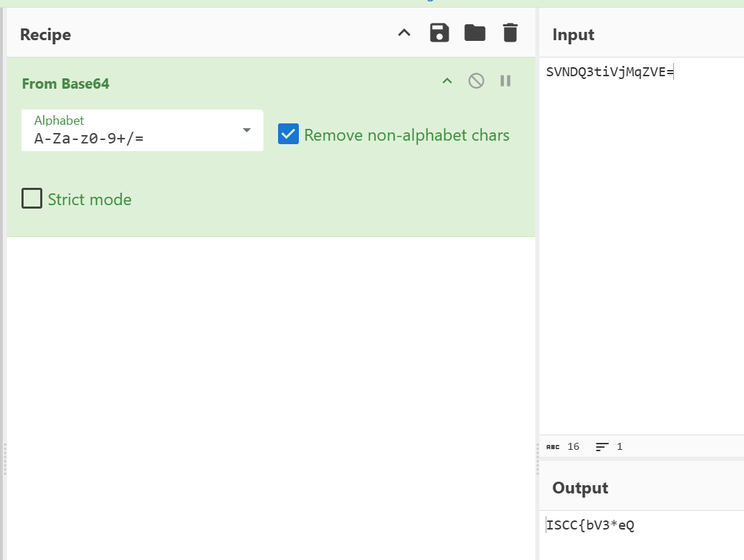Disable the From Base64 operation
Image resolution: width=744 pixels, height=560 pixels.
point(476,82)
